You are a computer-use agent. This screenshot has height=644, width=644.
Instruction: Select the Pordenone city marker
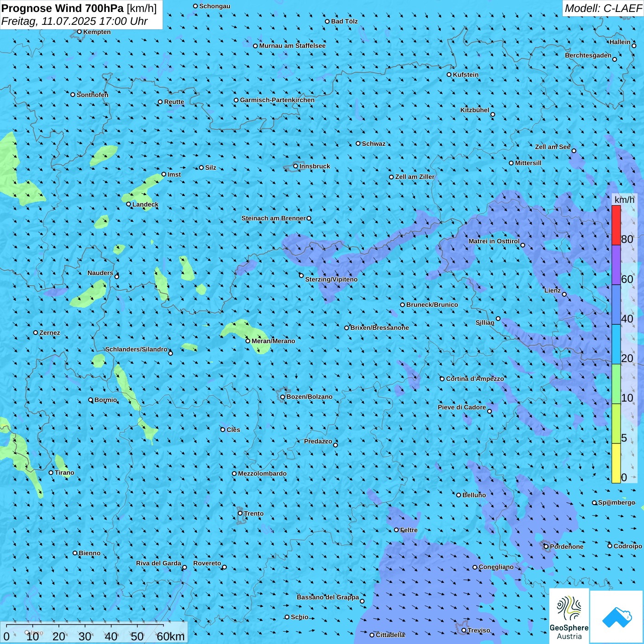546,546
